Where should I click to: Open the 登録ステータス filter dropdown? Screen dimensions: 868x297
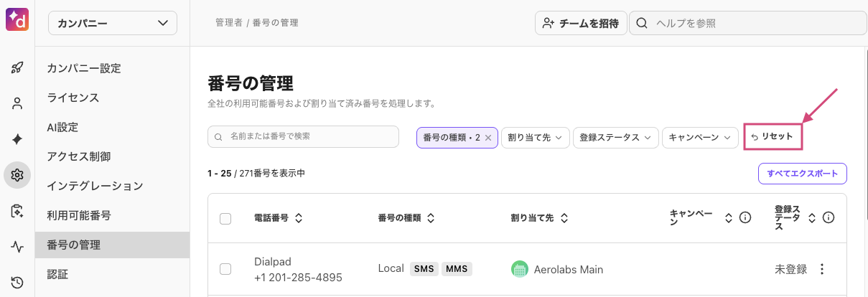[615, 138]
